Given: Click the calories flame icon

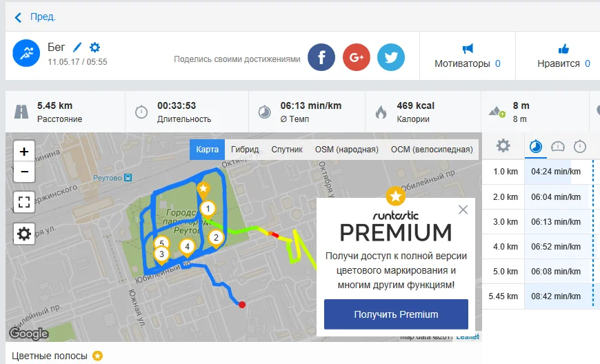Looking at the screenshot, I should click(381, 112).
